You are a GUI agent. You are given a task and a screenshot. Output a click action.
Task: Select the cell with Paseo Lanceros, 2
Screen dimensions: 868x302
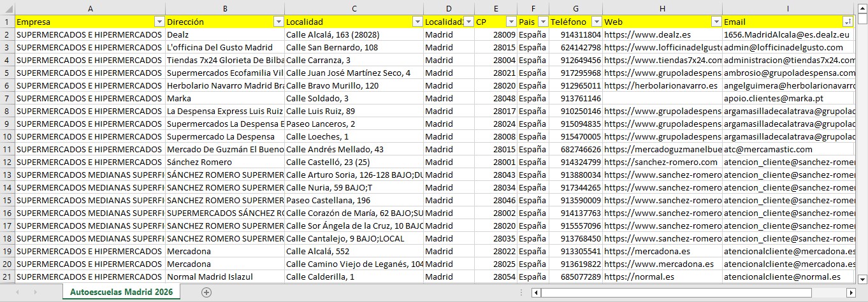pos(354,124)
